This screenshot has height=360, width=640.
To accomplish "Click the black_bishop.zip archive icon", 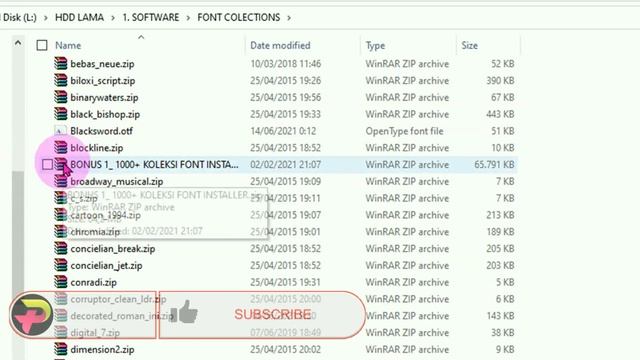I will 60,114.
